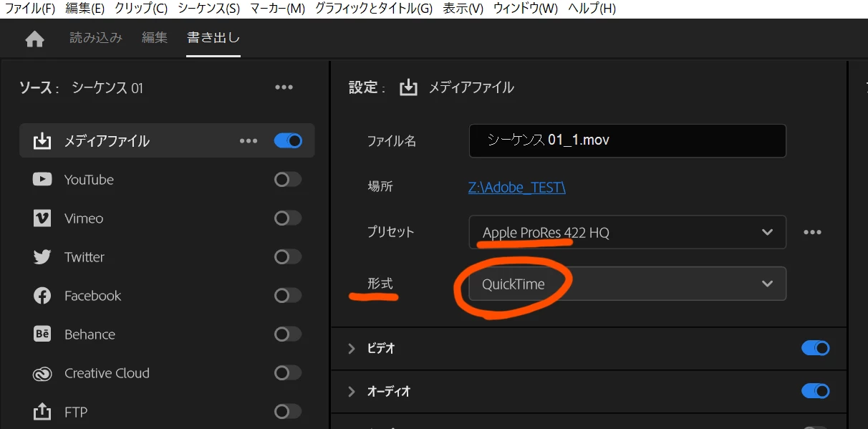Open the Z:\Adobe_TEST\ location link
This screenshot has width=868, height=429.
[x=517, y=188]
